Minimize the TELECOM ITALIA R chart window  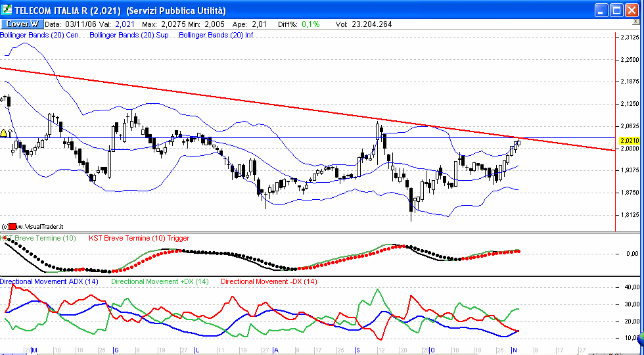click(602, 11)
